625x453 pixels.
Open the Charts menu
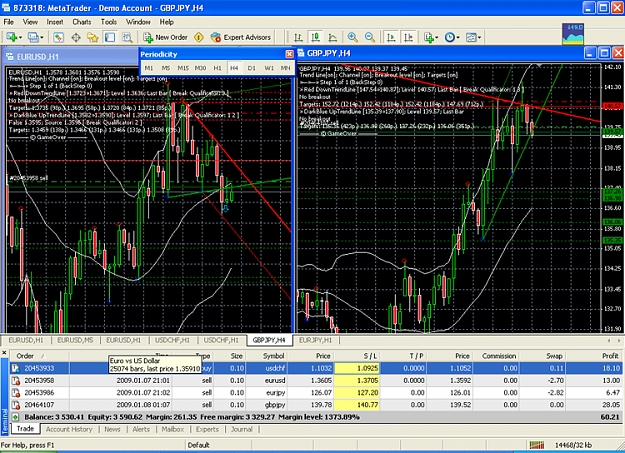[x=82, y=22]
